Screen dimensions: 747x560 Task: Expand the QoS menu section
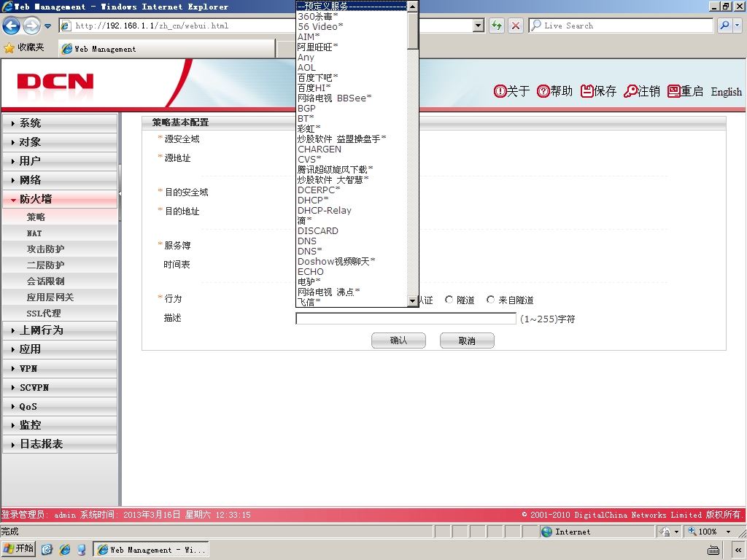(x=60, y=406)
